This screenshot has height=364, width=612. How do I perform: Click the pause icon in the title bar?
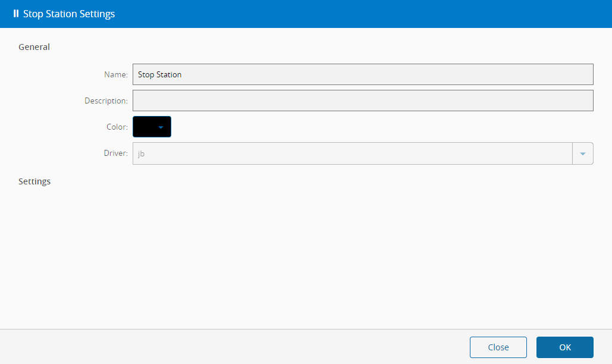pyautogui.click(x=15, y=14)
